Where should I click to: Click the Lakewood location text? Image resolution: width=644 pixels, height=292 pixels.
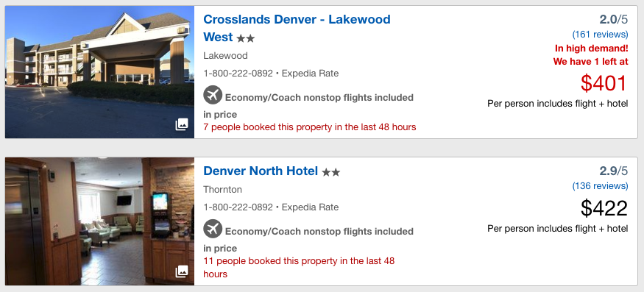pyautogui.click(x=225, y=56)
